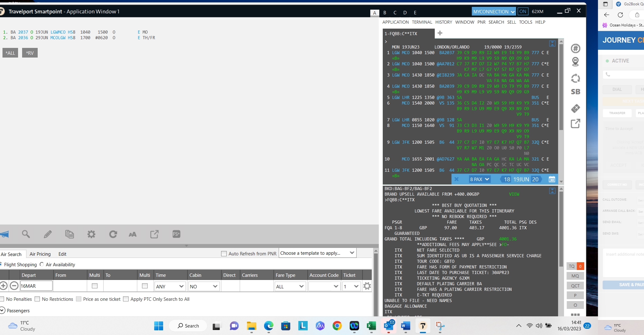Viewport: 644px width, 335px height.
Task: Click the pencil edit icon in toolbar
Action: pyautogui.click(x=48, y=234)
